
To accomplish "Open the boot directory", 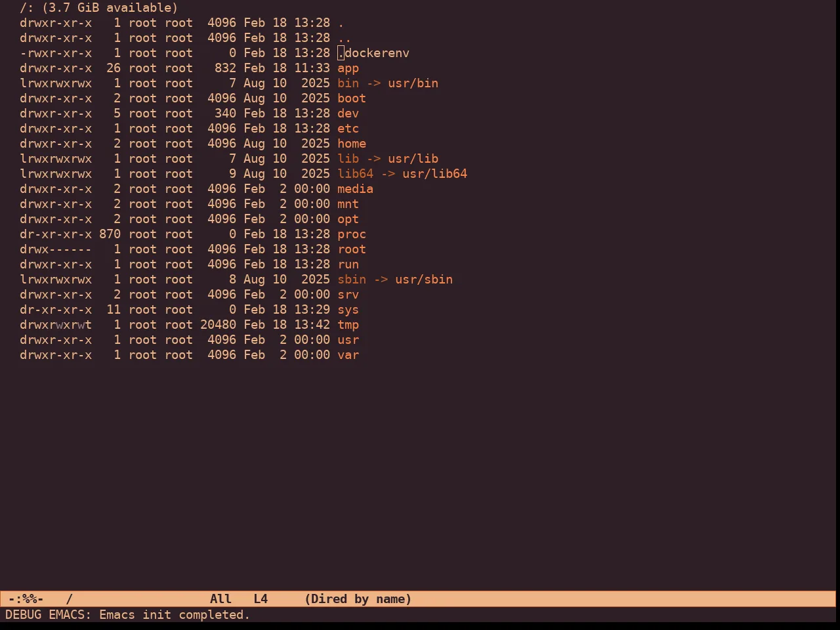I will pos(352,98).
